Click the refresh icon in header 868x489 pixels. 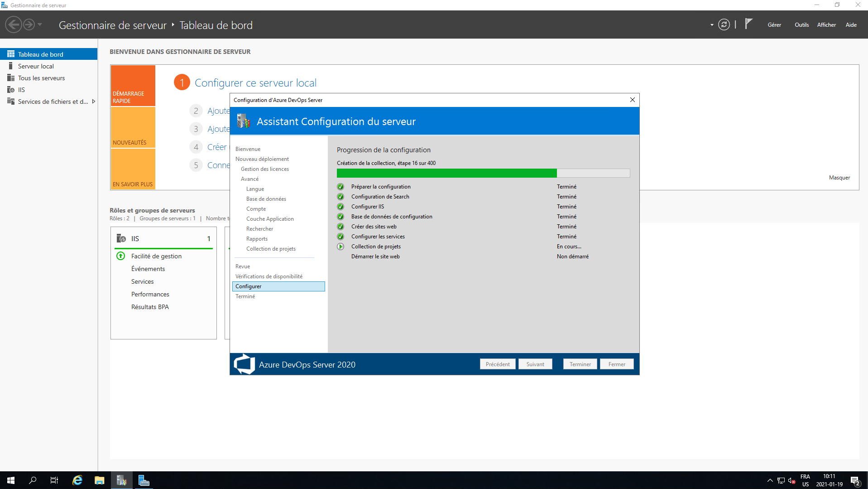[x=724, y=25]
